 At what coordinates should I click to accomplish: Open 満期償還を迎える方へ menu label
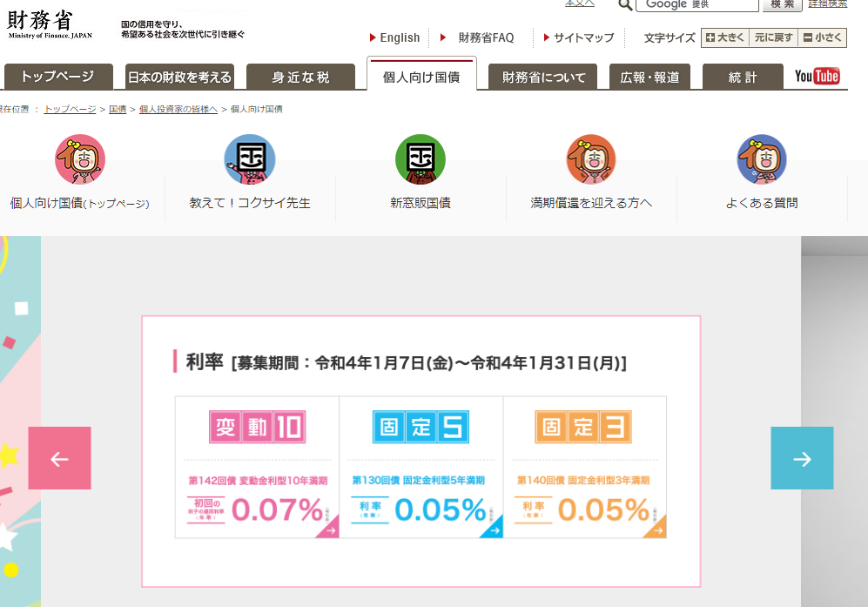[591, 203]
